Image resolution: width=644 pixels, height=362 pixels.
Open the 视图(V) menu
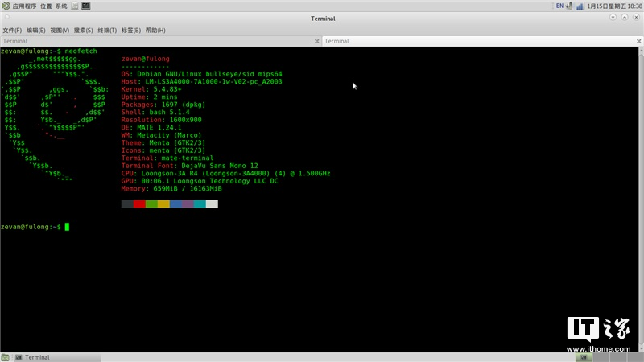(x=60, y=31)
